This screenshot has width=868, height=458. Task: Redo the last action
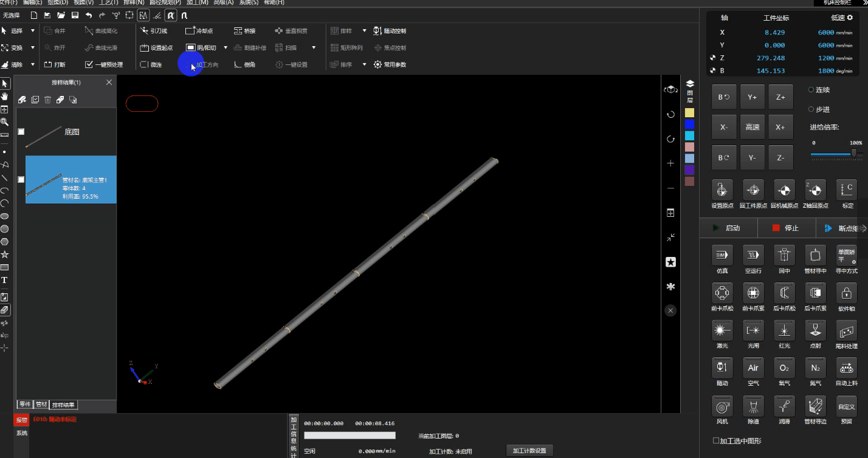point(102,15)
